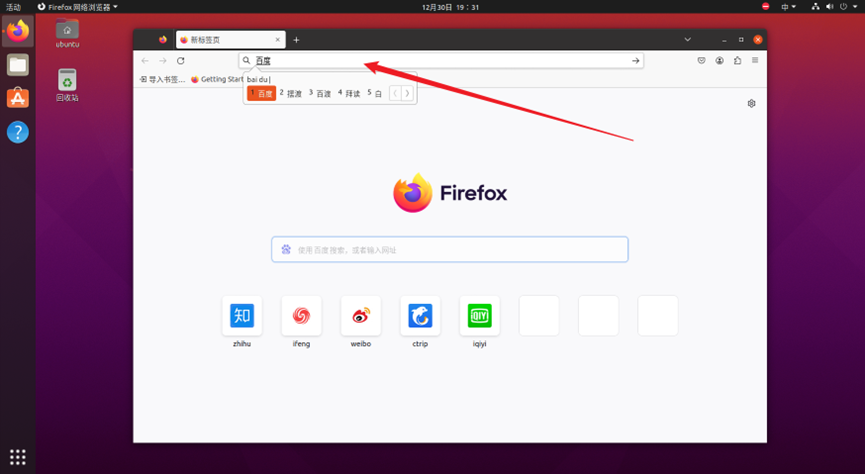Go forward with the browser forward arrow
Screen dimensions: 865x474
coord(163,61)
